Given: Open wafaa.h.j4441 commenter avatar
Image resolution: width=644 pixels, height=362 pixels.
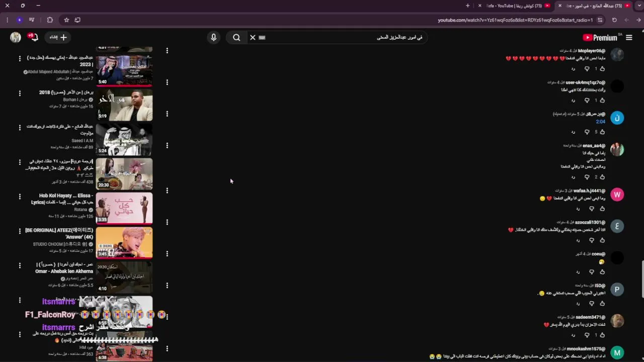Looking at the screenshot, I should pyautogui.click(x=617, y=195).
